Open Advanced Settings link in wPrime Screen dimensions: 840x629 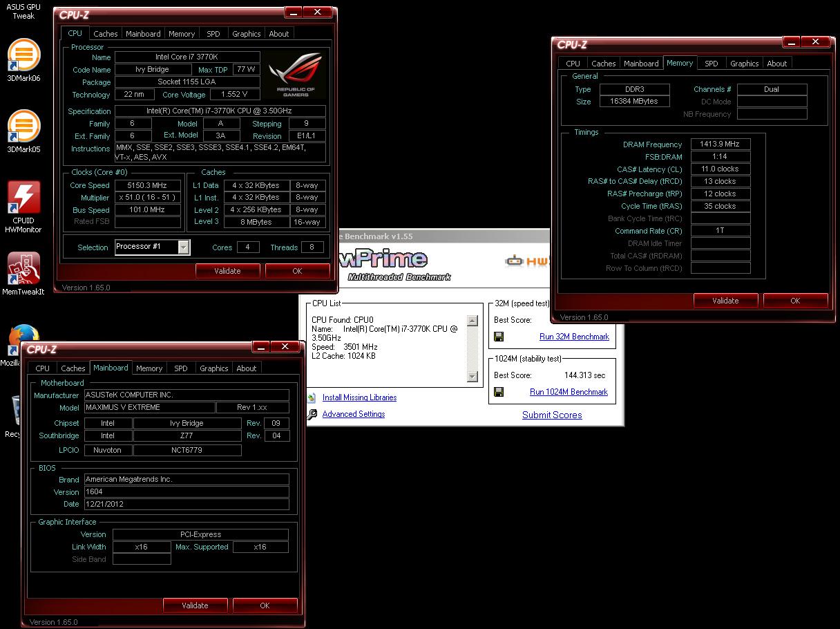(354, 414)
